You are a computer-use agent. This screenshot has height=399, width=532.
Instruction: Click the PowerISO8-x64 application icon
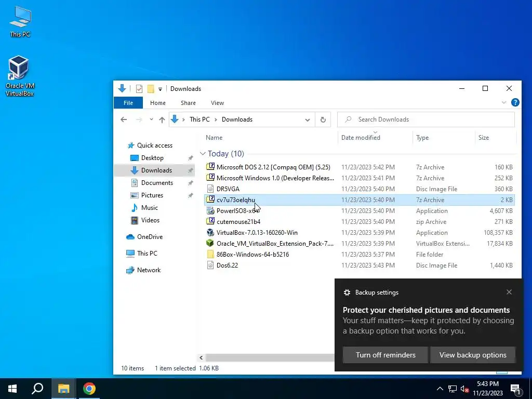point(210,210)
